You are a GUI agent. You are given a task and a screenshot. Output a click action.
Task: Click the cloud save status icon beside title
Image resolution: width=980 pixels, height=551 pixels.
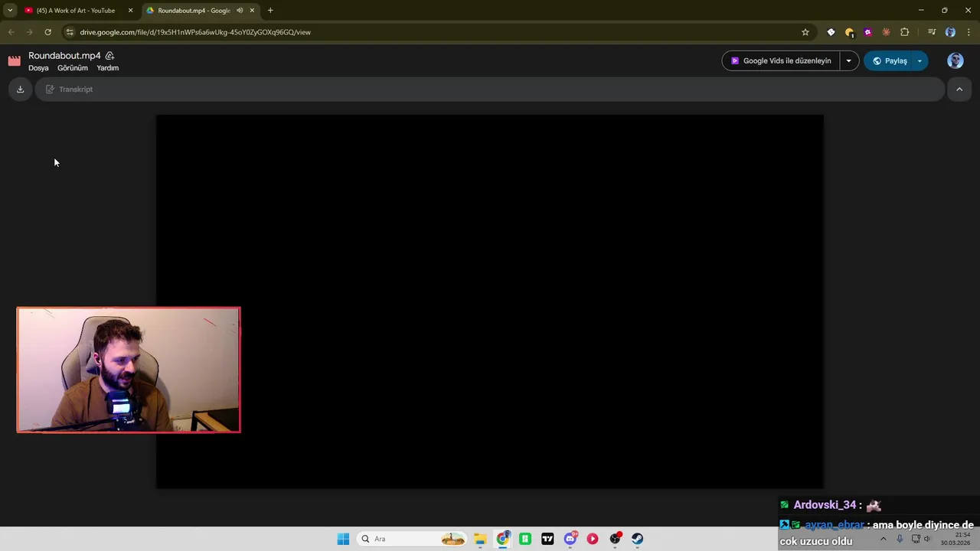(x=109, y=56)
